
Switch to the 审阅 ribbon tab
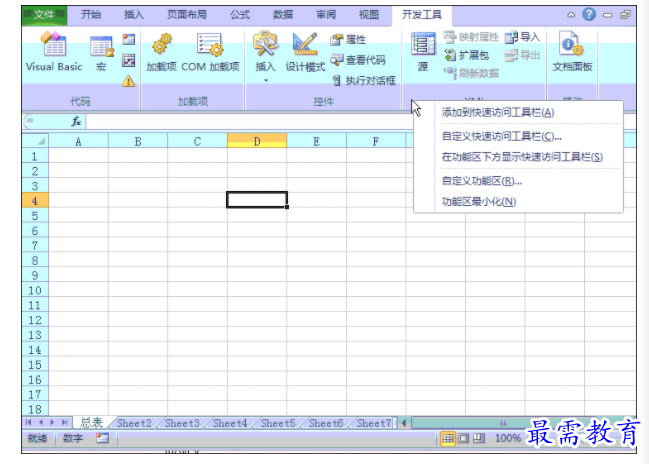(x=326, y=15)
